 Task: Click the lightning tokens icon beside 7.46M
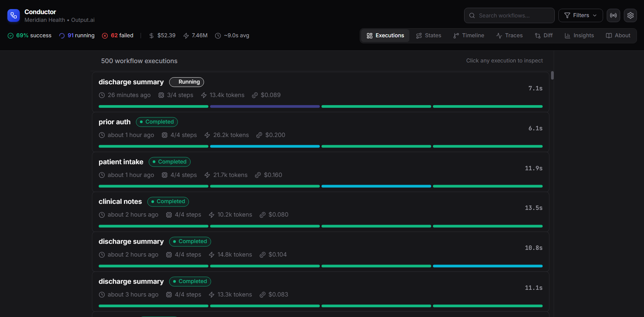tap(186, 36)
